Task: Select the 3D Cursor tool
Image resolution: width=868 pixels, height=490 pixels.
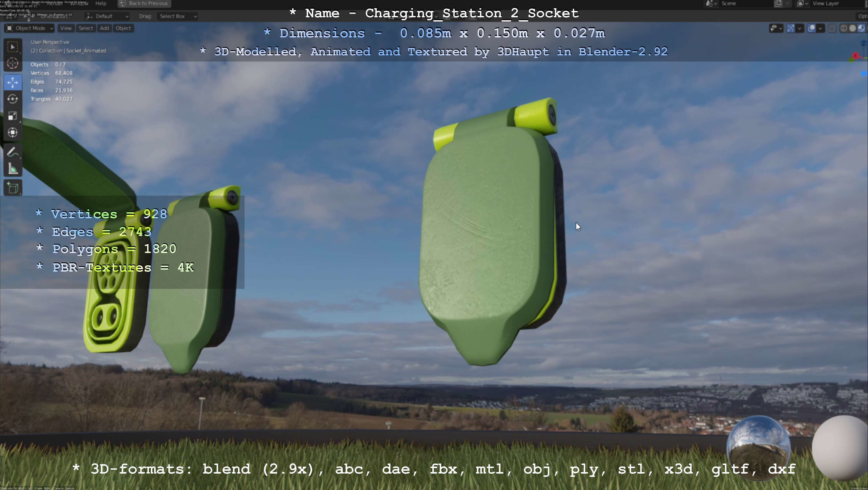Action: (13, 63)
